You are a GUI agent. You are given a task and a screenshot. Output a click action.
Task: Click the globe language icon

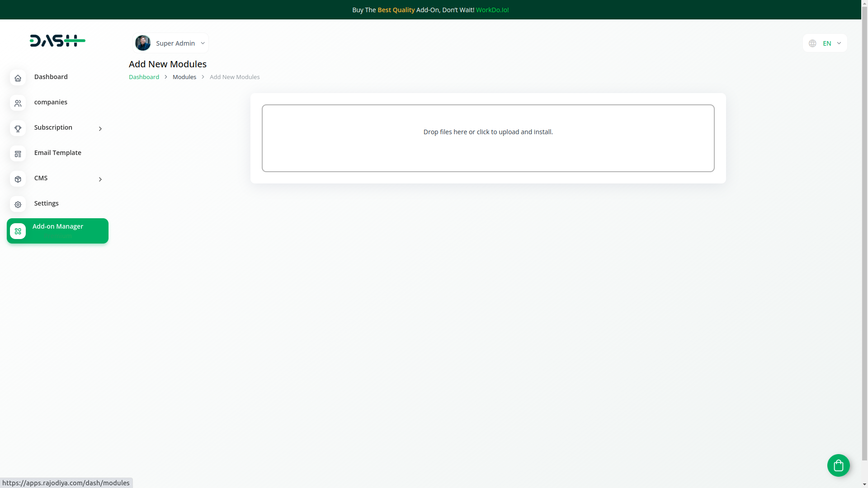coord(812,43)
